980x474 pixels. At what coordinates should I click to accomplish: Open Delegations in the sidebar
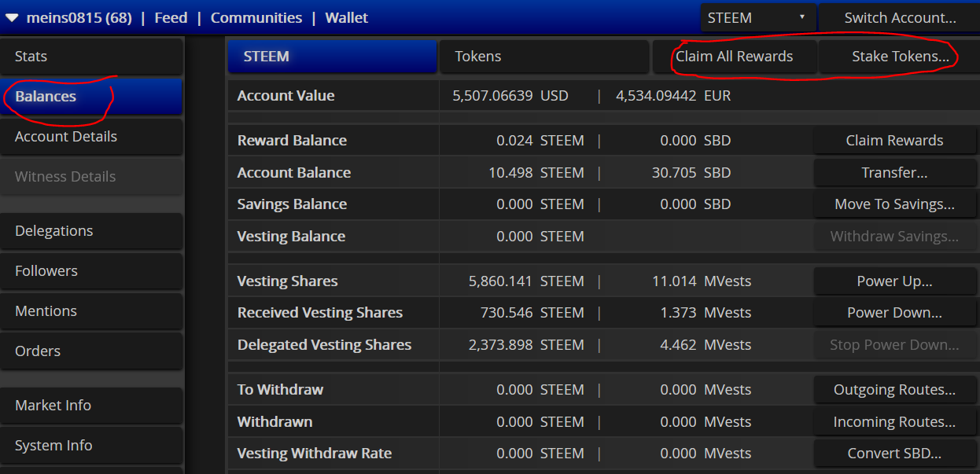tap(91, 231)
